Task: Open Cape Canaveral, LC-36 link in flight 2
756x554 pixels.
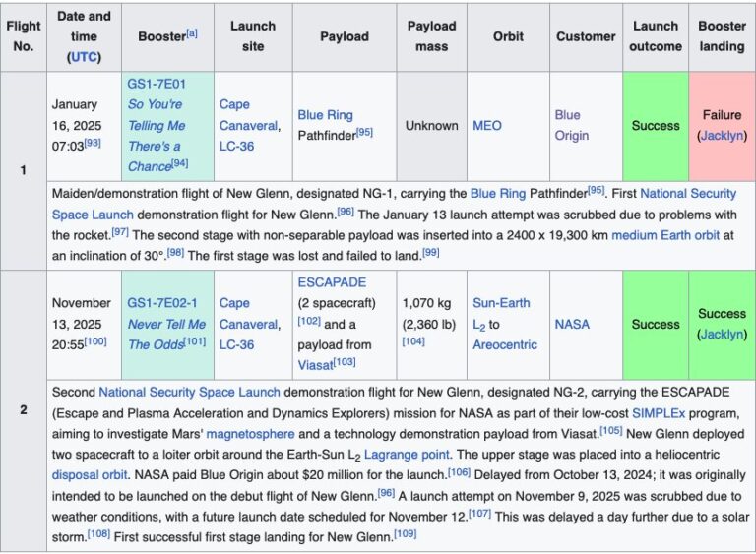Action: coord(250,324)
